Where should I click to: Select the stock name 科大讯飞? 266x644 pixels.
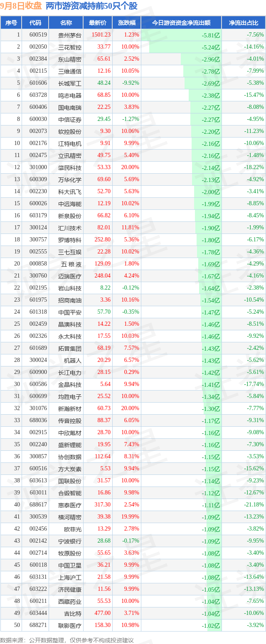[x=70, y=192]
